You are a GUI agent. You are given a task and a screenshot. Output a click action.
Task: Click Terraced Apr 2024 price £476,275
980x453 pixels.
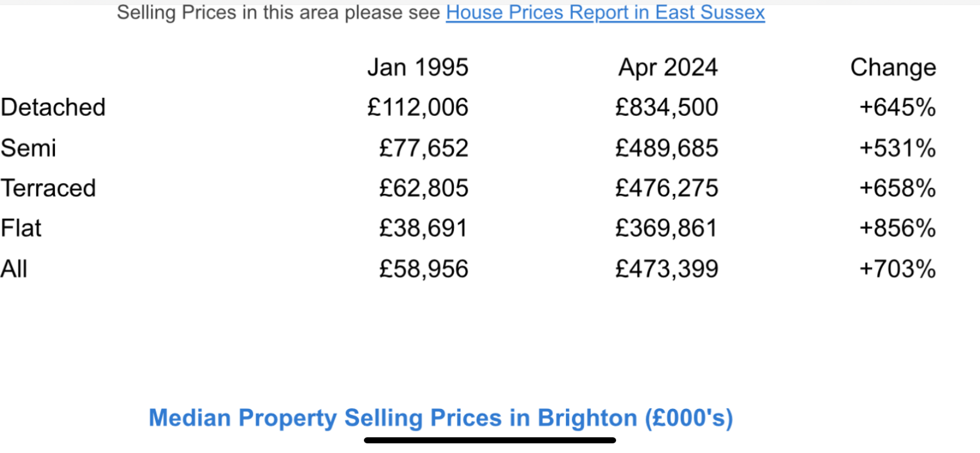[x=667, y=188]
